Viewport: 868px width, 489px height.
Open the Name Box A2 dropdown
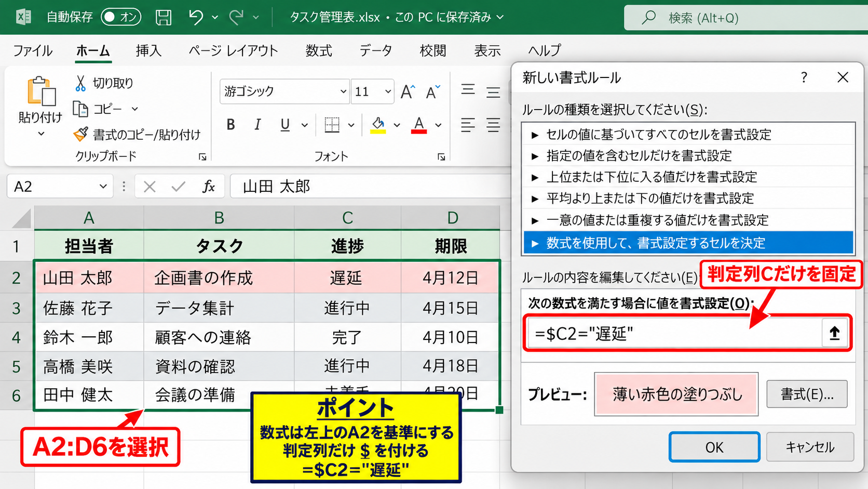coord(103,186)
